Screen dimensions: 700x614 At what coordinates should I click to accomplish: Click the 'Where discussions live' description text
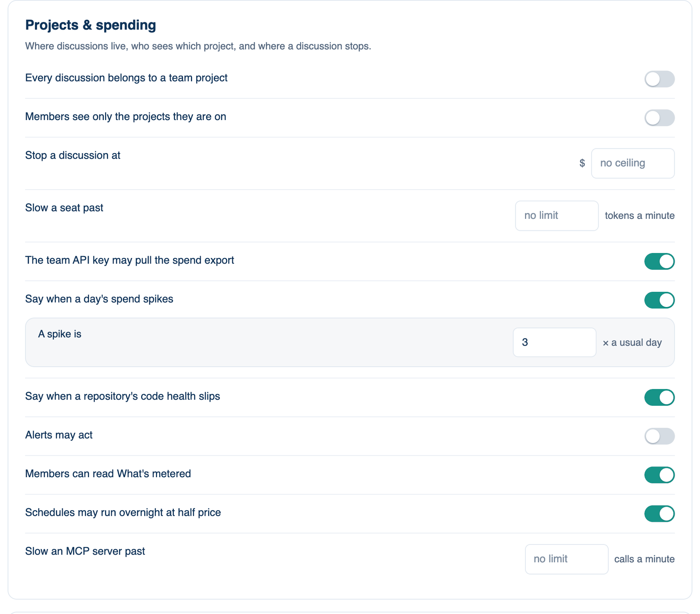click(x=198, y=46)
